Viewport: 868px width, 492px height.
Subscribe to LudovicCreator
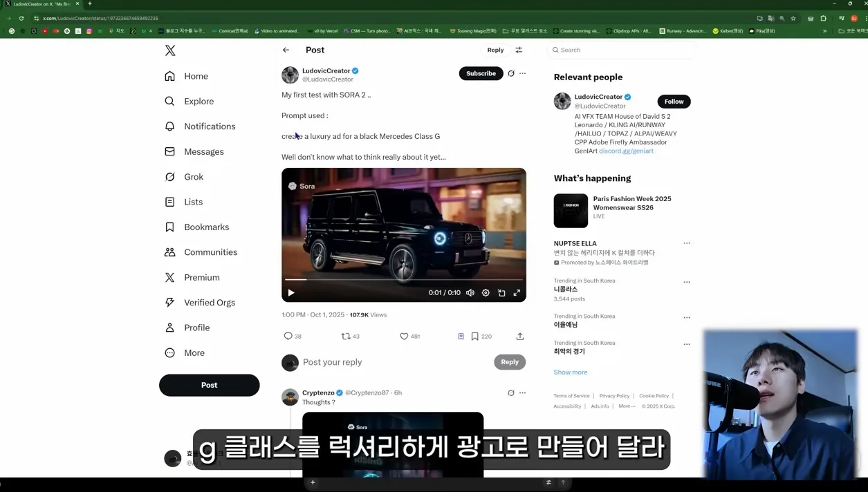pyautogui.click(x=481, y=73)
